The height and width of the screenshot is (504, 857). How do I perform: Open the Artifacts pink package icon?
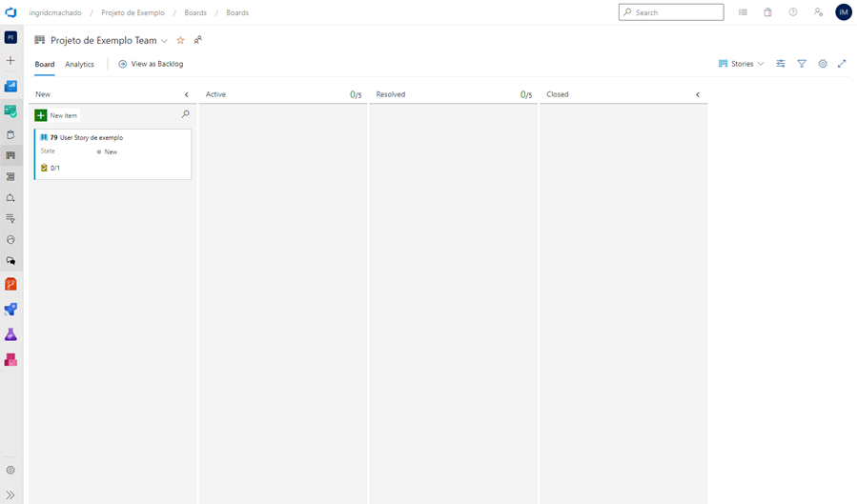click(x=10, y=359)
